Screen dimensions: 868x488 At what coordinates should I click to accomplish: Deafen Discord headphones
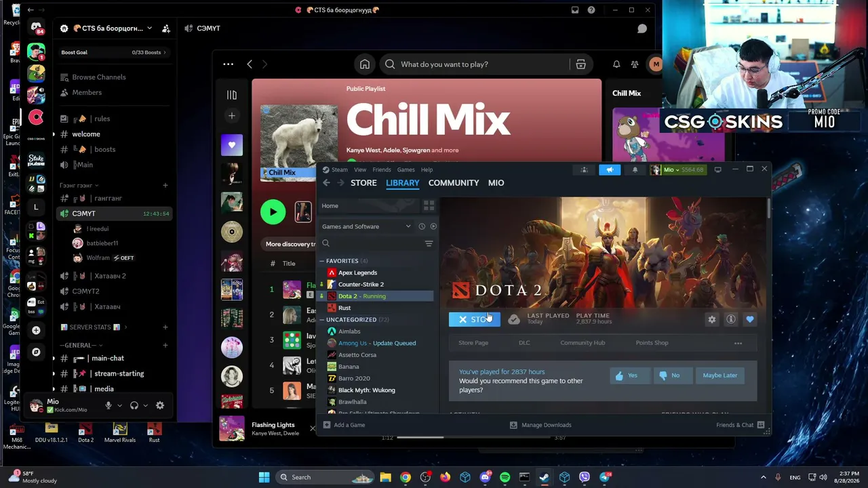[134, 405]
